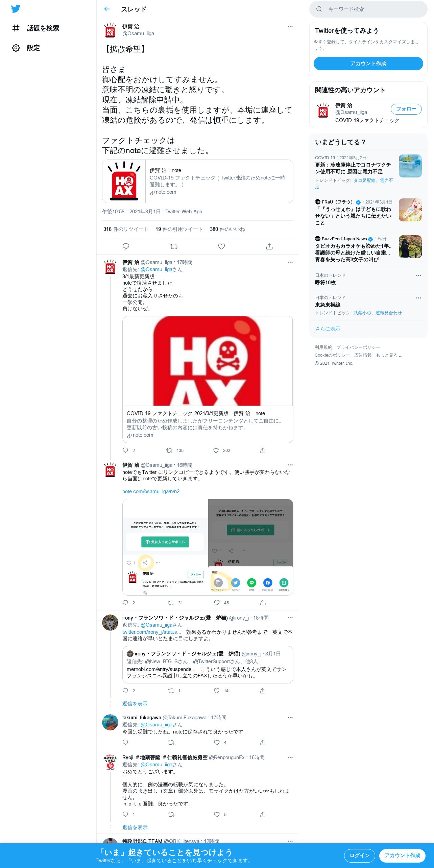This screenshot has height=868, width=434.
Task: Open more options on Ryoji reply
Action: tap(290, 757)
